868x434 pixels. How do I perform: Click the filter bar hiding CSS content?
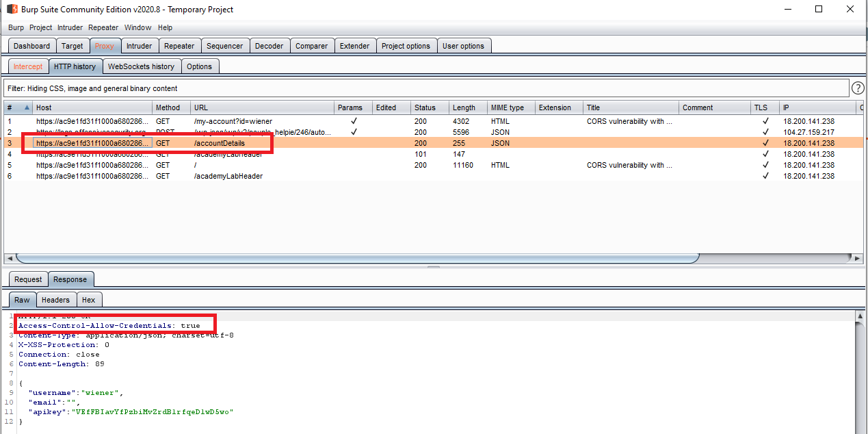(426, 88)
